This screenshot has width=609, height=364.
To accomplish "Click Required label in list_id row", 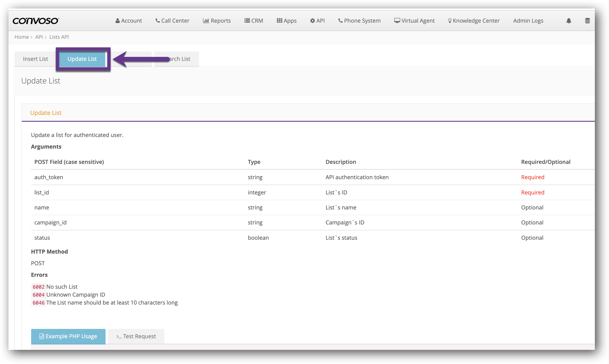I will tap(533, 192).
